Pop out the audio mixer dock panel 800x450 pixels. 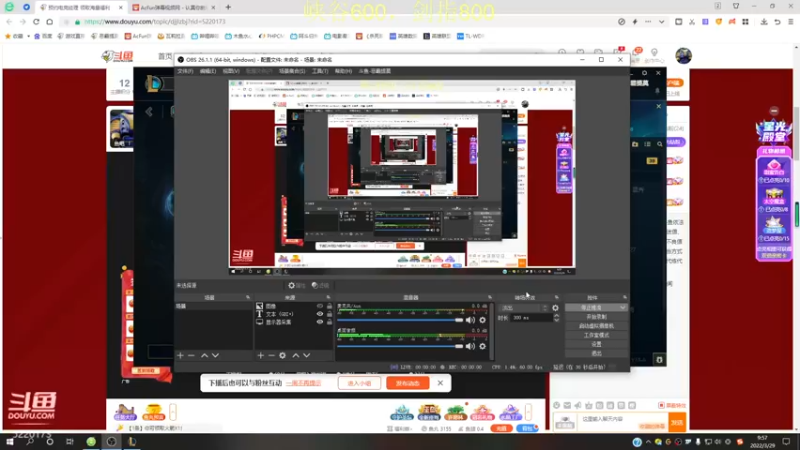490,297
